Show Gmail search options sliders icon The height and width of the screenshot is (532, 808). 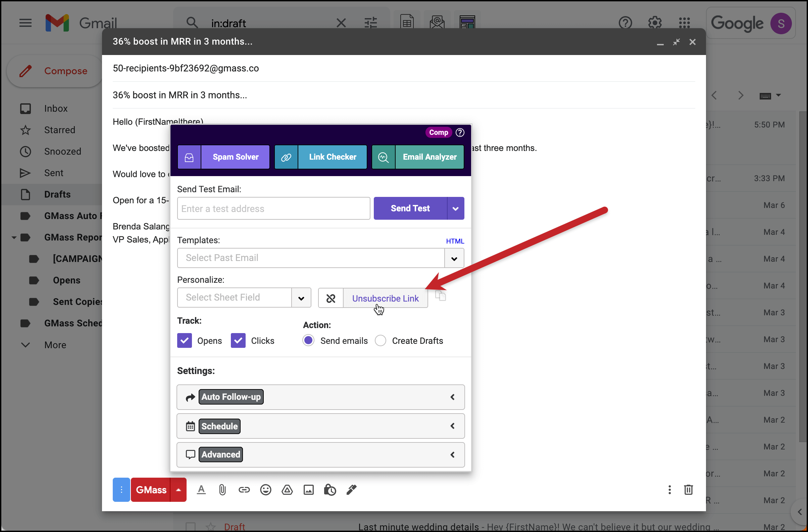point(371,23)
